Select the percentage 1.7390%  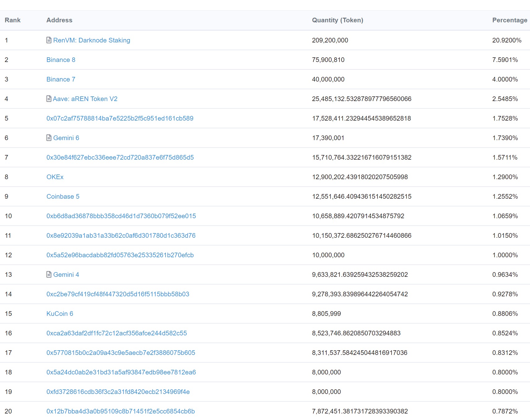click(x=505, y=138)
